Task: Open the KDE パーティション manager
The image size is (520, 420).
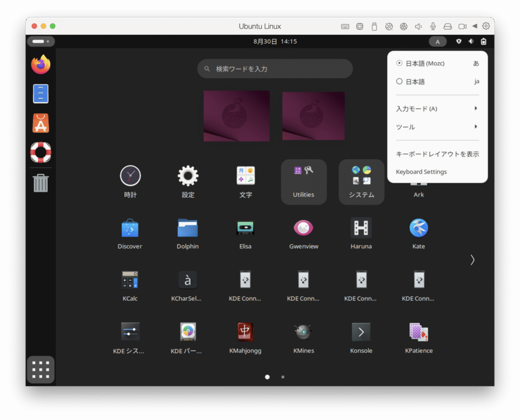Action: 186,338
